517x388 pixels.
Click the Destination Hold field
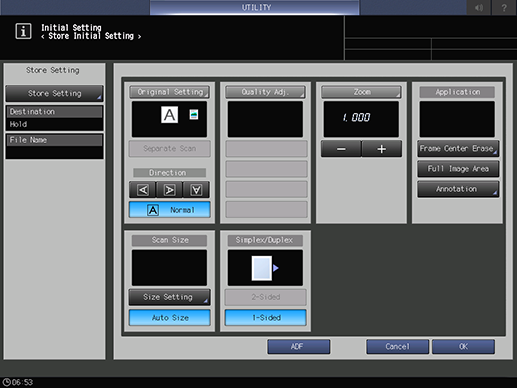click(54, 118)
